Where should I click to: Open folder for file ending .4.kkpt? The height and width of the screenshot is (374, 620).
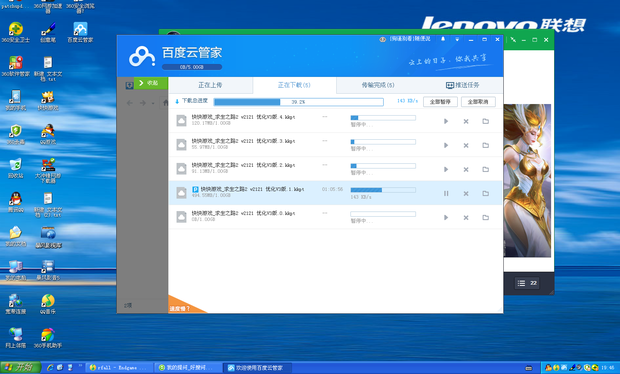click(486, 121)
